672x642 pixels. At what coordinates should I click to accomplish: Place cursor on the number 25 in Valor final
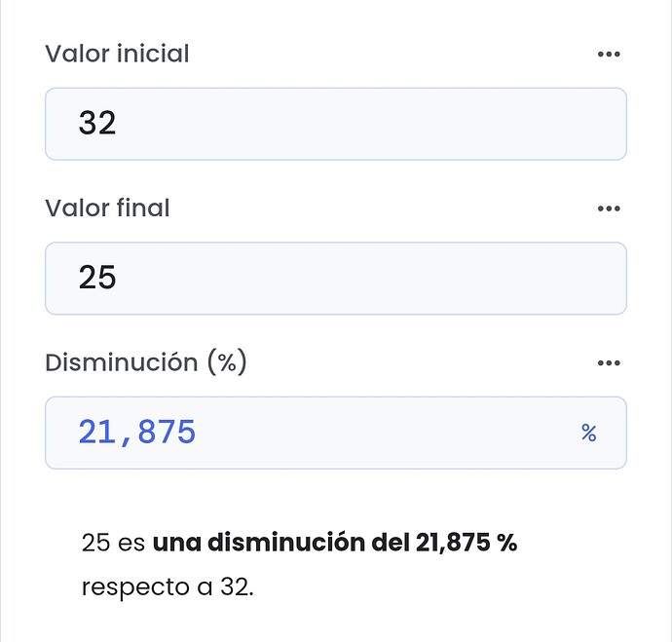coord(97,279)
